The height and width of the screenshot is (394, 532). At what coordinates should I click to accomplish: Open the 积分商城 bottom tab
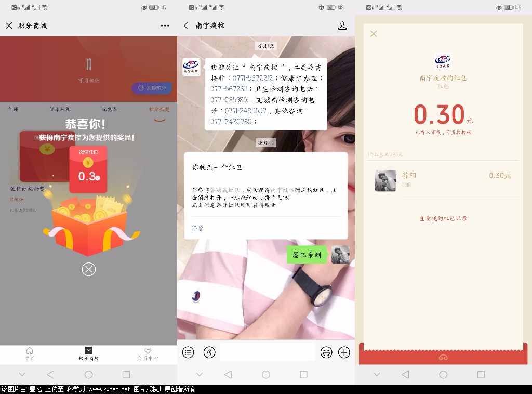[x=88, y=353]
